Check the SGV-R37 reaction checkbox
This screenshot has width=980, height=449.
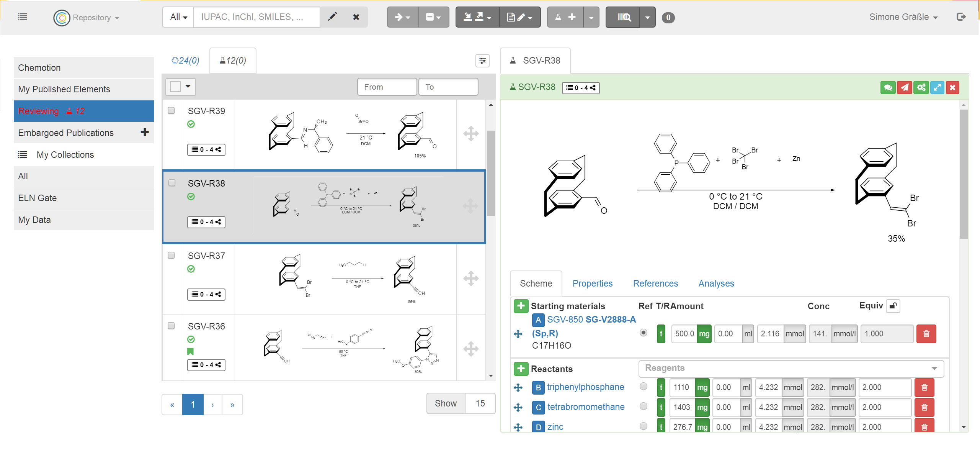(x=171, y=255)
